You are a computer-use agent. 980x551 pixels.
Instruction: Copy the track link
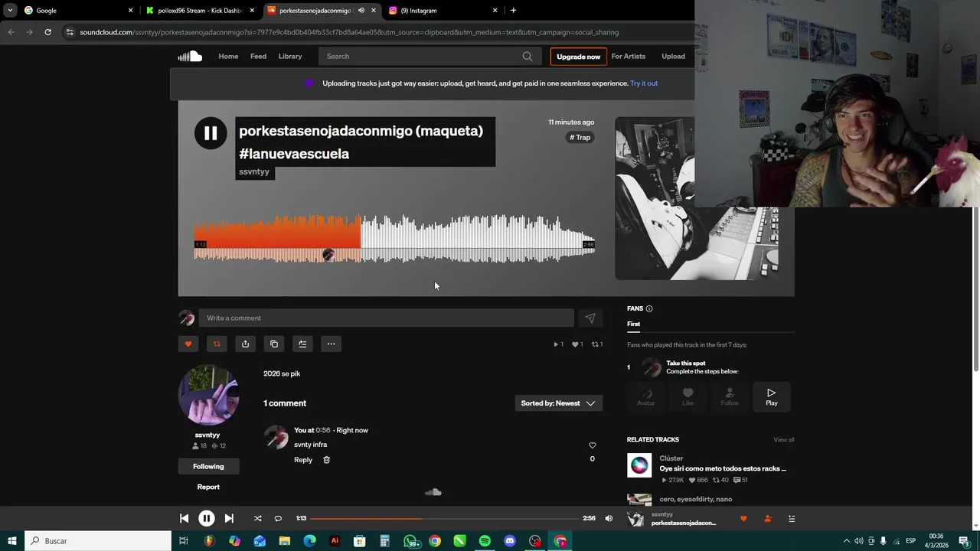tap(274, 344)
